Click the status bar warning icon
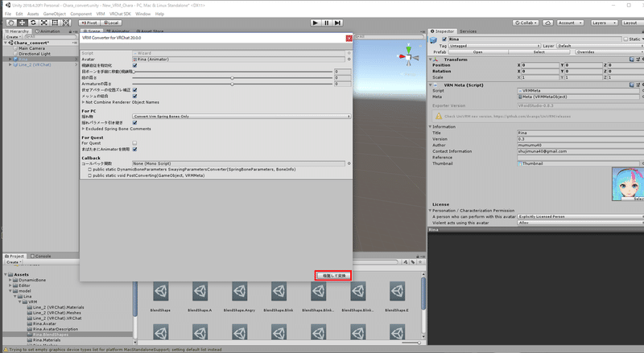Image resolution: width=644 pixels, height=353 pixels. [6, 350]
